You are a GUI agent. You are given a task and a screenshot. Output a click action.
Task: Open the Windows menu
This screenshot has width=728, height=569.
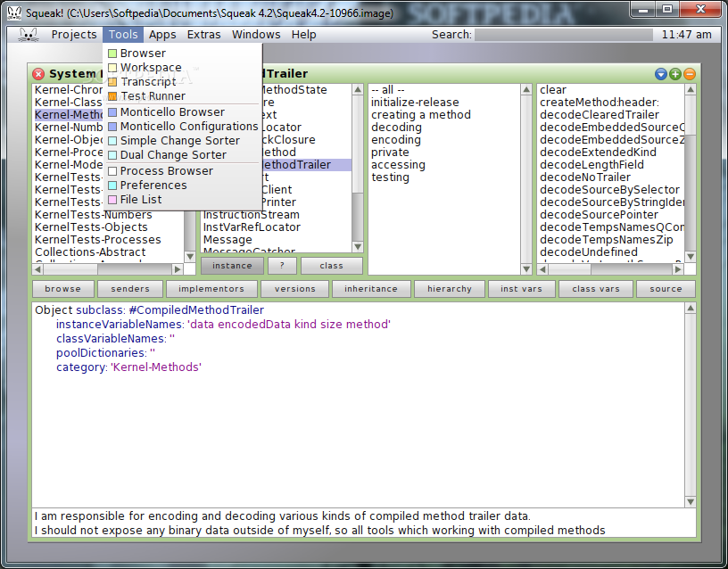click(256, 35)
